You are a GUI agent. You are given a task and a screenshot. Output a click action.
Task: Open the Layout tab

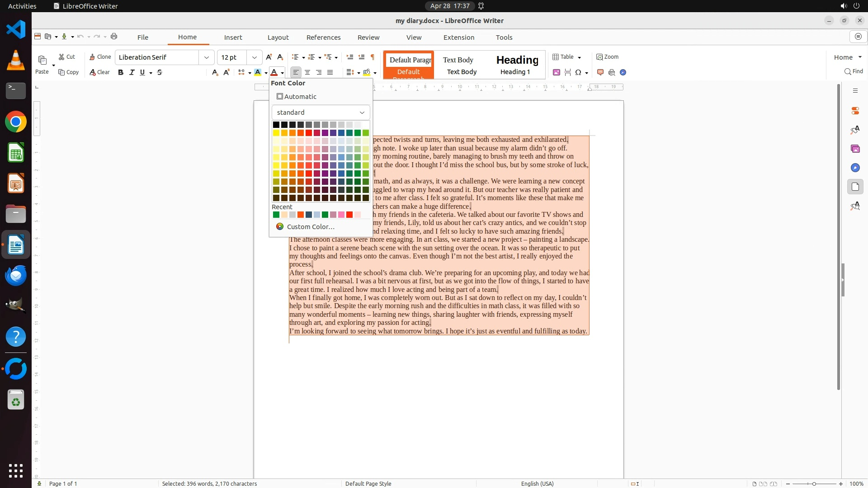pos(278,38)
